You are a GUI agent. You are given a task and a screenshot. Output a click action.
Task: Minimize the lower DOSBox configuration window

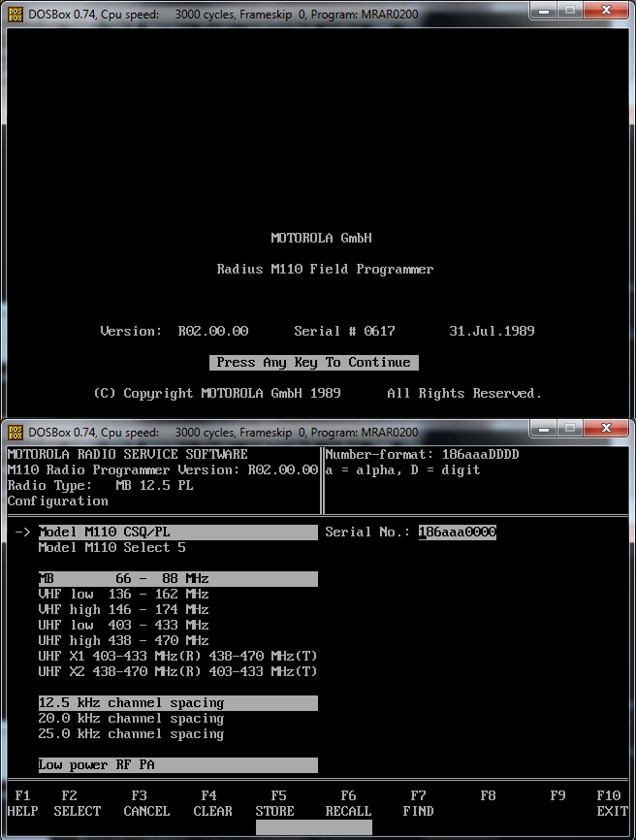tap(543, 432)
